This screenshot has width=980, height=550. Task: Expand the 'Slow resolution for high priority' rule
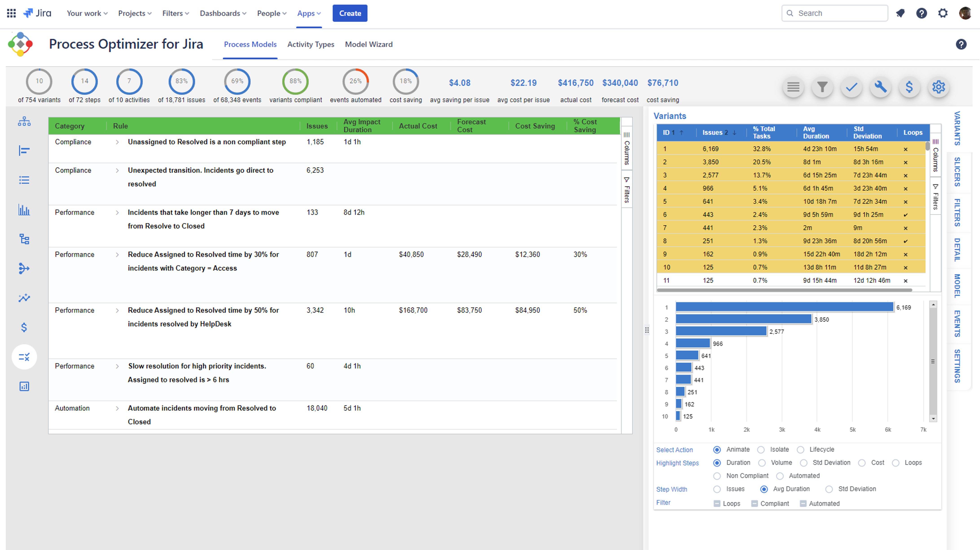(117, 366)
